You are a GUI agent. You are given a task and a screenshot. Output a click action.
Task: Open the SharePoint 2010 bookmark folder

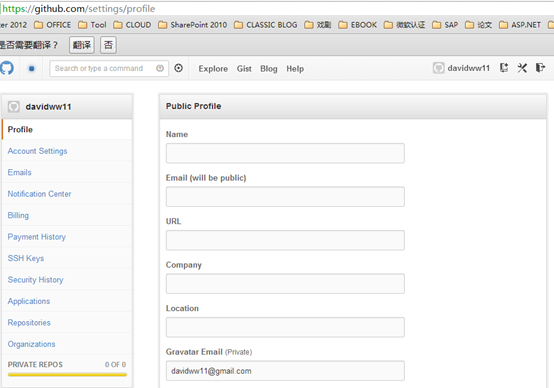(193, 25)
